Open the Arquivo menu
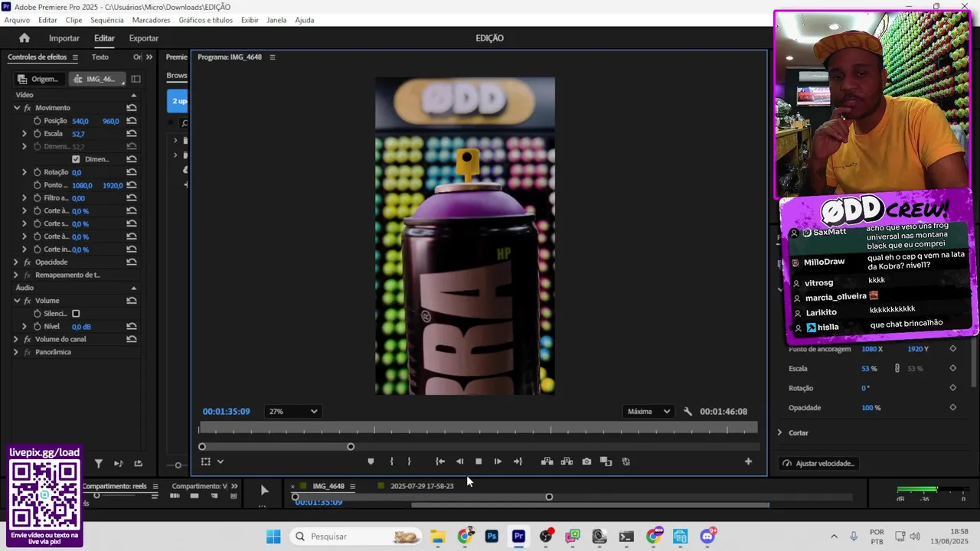This screenshot has height=551, width=980. click(17, 20)
